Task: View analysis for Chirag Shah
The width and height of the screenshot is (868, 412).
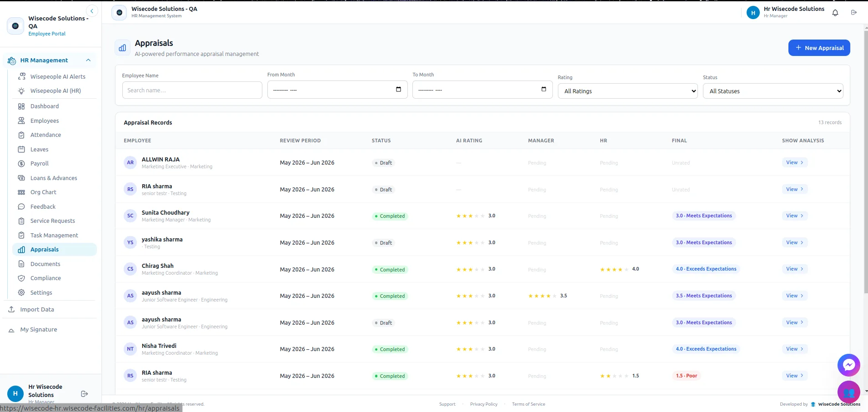Action: pyautogui.click(x=795, y=269)
